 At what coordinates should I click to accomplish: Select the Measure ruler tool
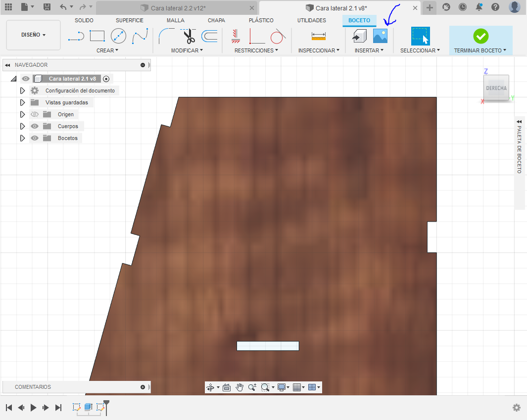318,36
